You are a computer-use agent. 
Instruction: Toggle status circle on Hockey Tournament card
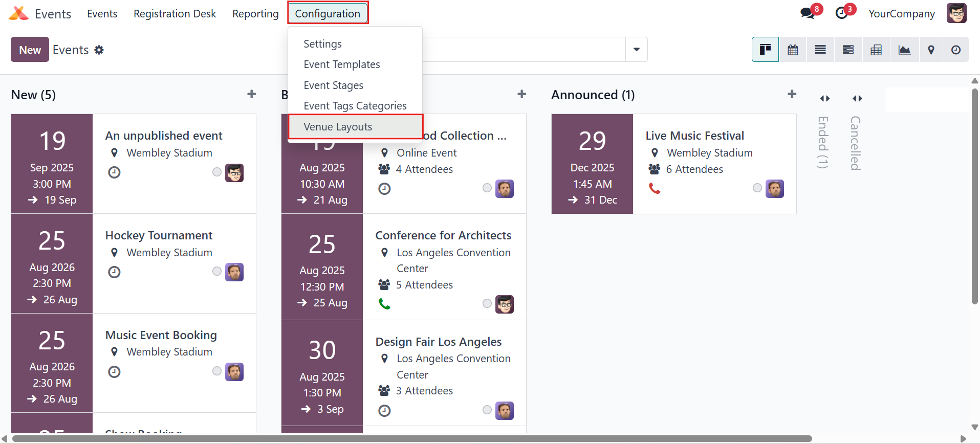point(217,271)
